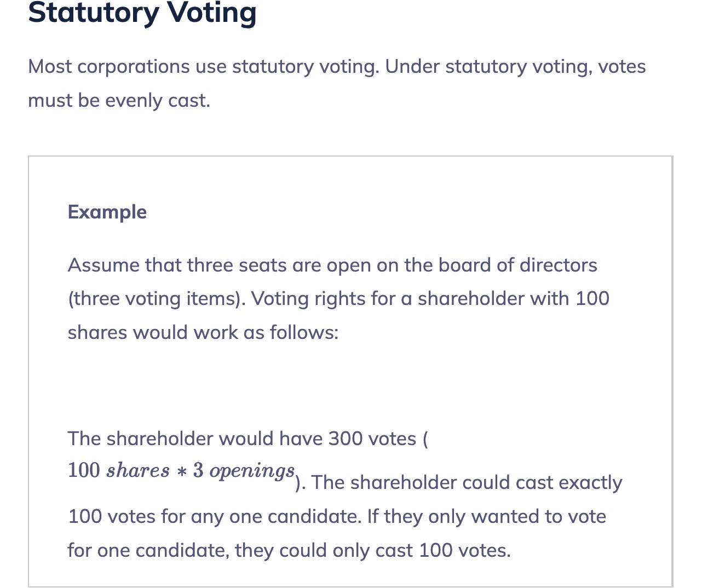Click the words If they only wanted to vote
The image size is (702, 588).
tap(487, 516)
